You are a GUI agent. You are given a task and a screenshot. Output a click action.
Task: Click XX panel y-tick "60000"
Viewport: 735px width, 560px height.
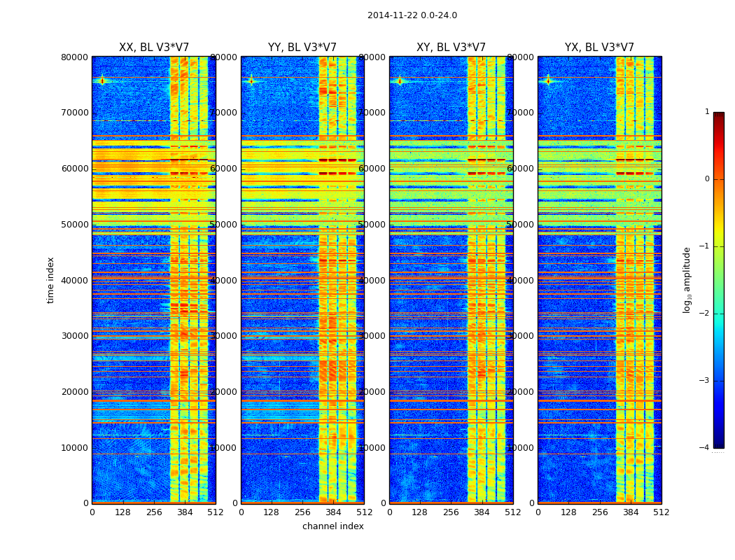pos(74,169)
